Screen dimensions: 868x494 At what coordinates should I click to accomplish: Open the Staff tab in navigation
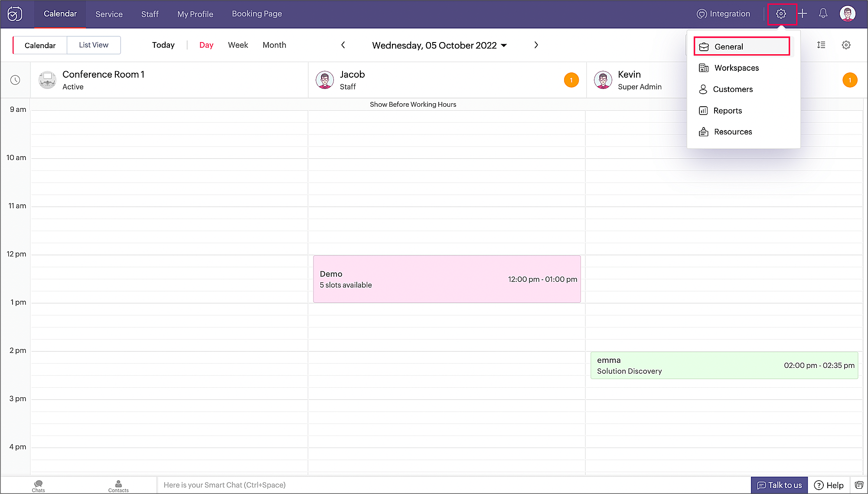(x=150, y=14)
